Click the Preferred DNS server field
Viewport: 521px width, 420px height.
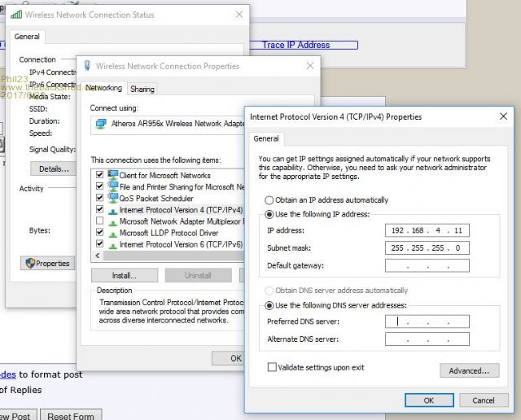[x=427, y=322]
